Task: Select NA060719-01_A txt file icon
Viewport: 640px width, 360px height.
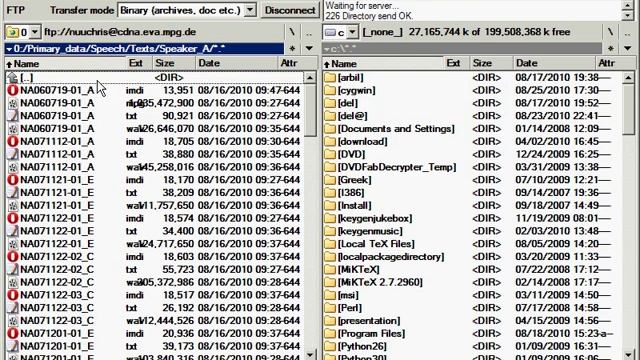Action: (13, 116)
